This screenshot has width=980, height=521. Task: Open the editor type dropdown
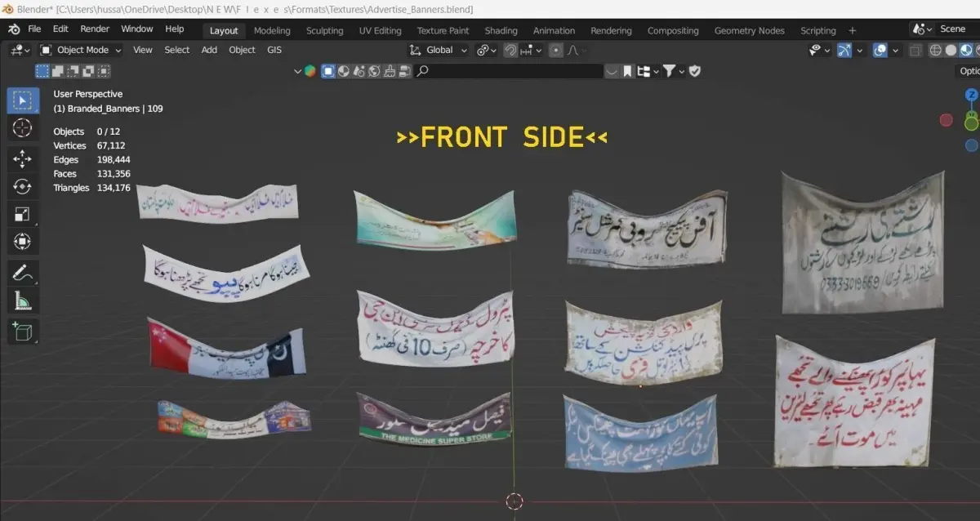(x=20, y=50)
